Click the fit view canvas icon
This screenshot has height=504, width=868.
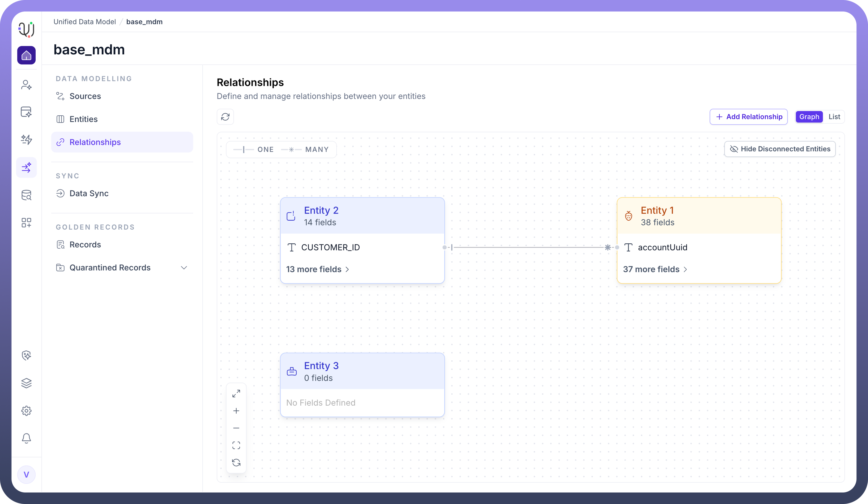click(x=236, y=445)
